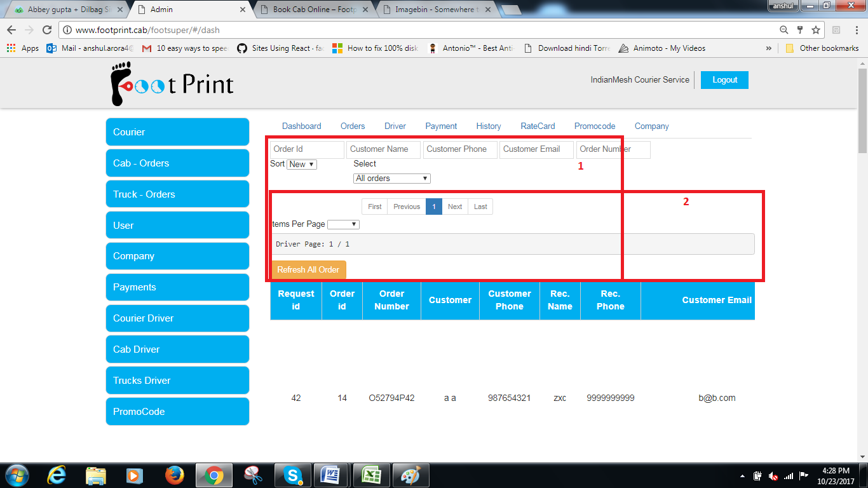Open Cab - Orders in the sidebar

(177, 163)
